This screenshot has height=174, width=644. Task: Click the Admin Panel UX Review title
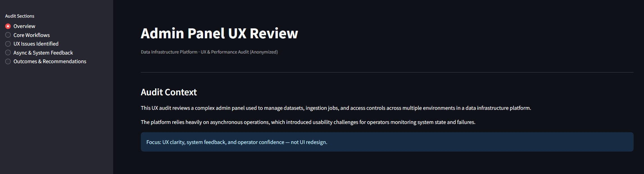point(219,33)
